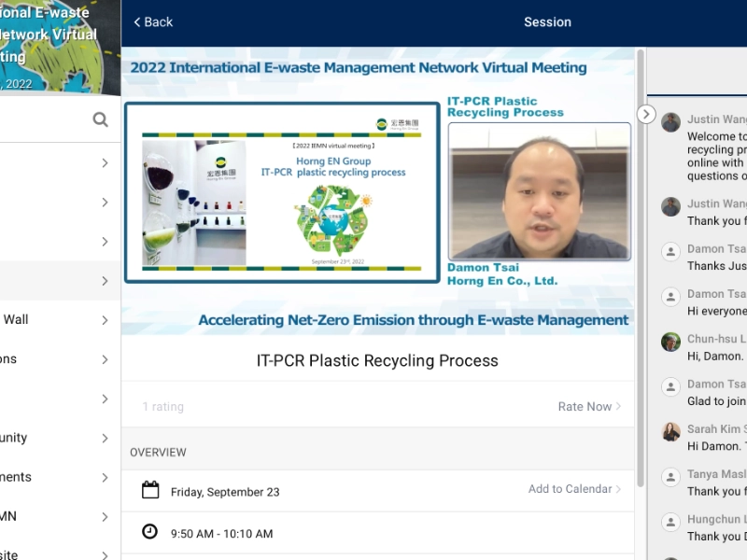747x560 pixels.
Task: Click the search magnifier icon
Action: 100,119
